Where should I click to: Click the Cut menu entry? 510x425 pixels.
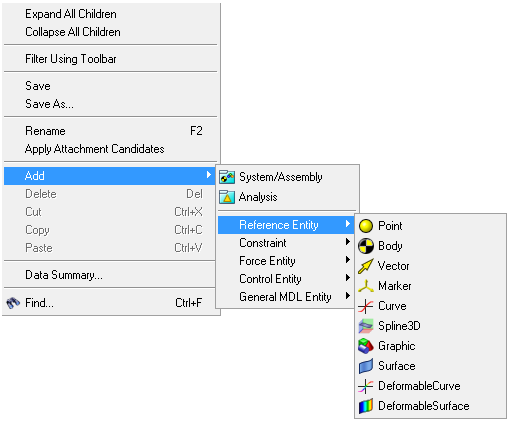[110, 212]
